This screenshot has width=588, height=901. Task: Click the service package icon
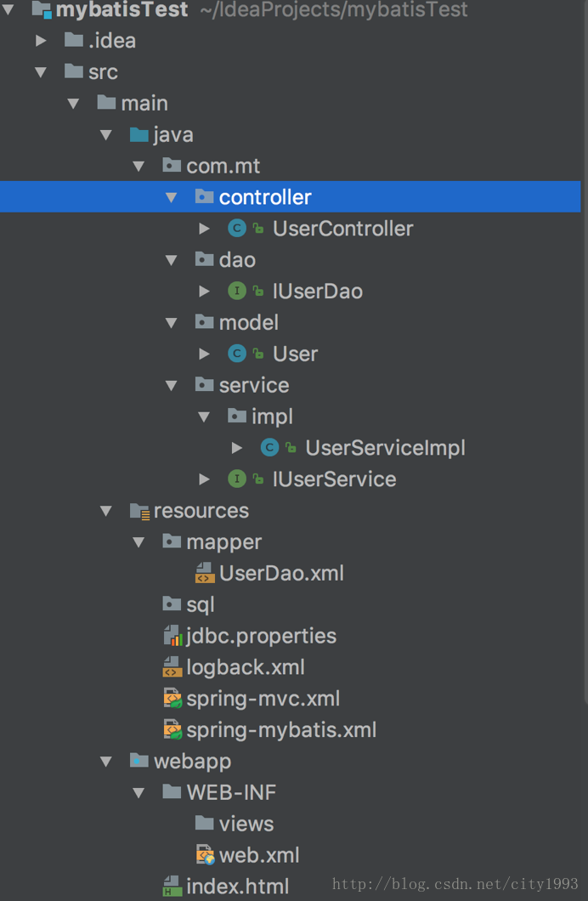(x=205, y=384)
